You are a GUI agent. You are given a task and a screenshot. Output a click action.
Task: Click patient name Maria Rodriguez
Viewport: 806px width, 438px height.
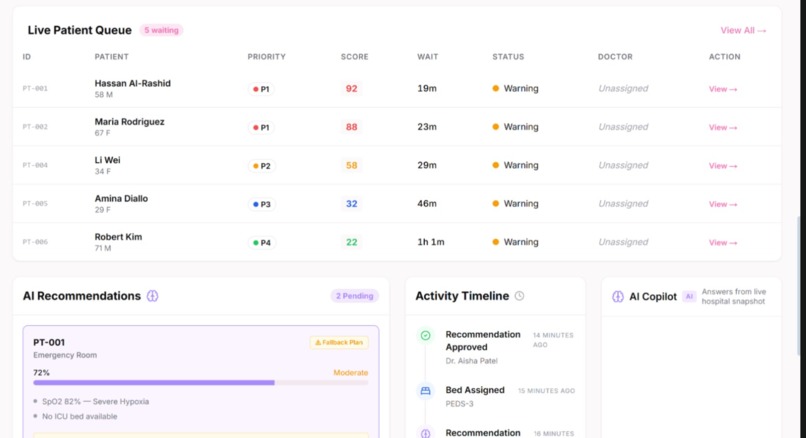pyautogui.click(x=130, y=122)
